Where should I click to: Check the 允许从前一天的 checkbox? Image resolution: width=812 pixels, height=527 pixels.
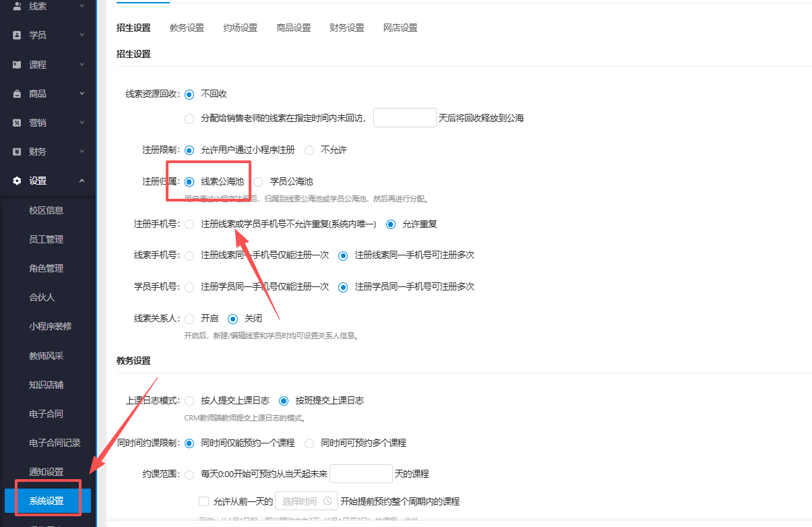(x=204, y=501)
